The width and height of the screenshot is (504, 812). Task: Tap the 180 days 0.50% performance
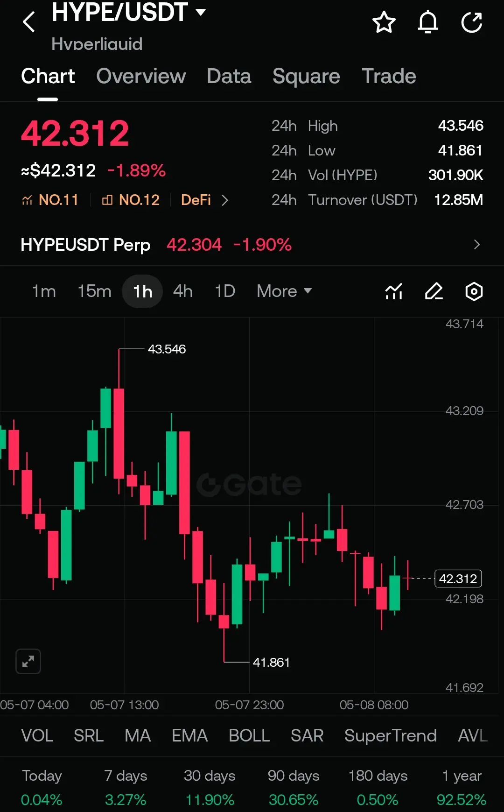[378, 788]
